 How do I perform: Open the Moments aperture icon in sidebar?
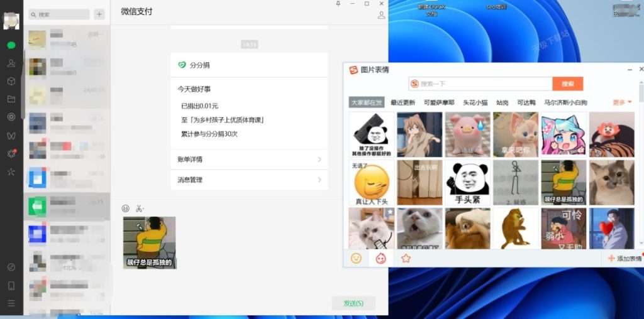(x=11, y=117)
